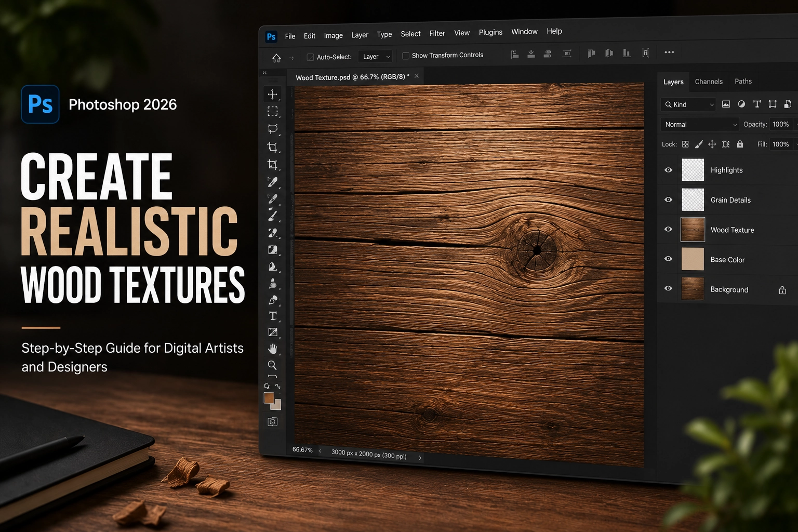Toggle visibility of Wood Texture layer
798x532 pixels.
[669, 229]
